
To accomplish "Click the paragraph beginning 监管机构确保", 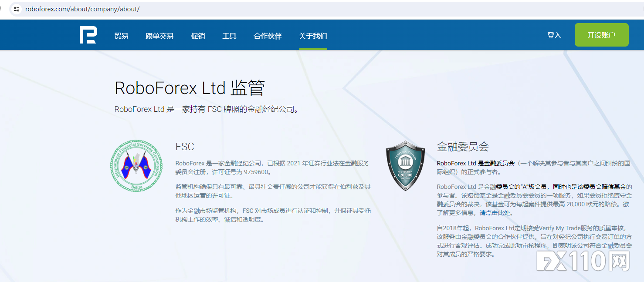I will pos(273,191).
